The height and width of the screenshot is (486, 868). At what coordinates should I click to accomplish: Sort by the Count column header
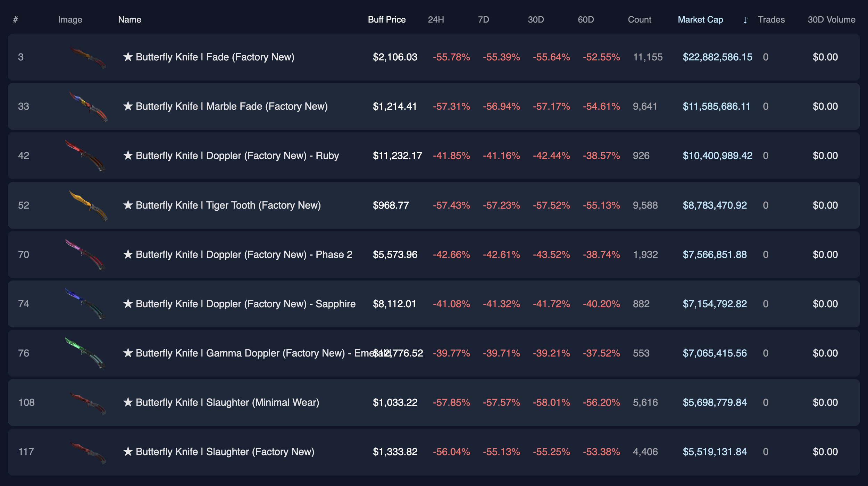[639, 20]
